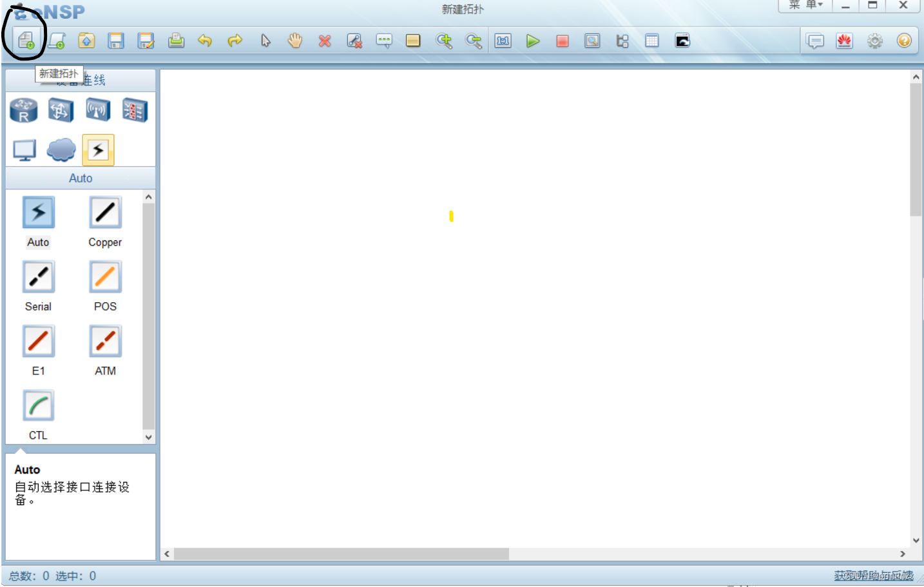924x587 pixels.
Task: Open an existing topology file
Action: pyautogui.click(x=86, y=41)
